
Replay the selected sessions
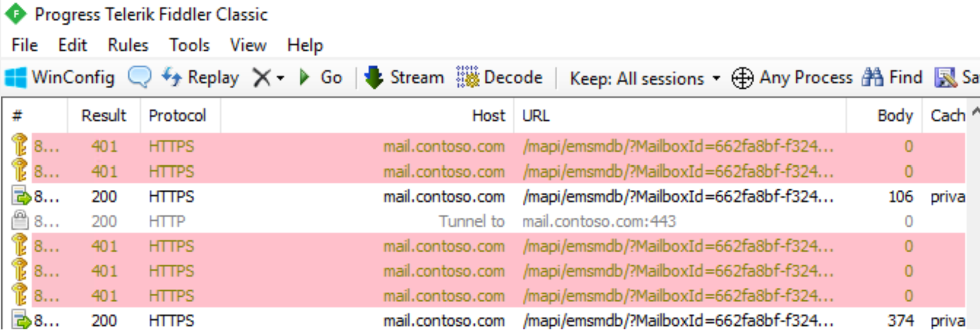tap(201, 78)
